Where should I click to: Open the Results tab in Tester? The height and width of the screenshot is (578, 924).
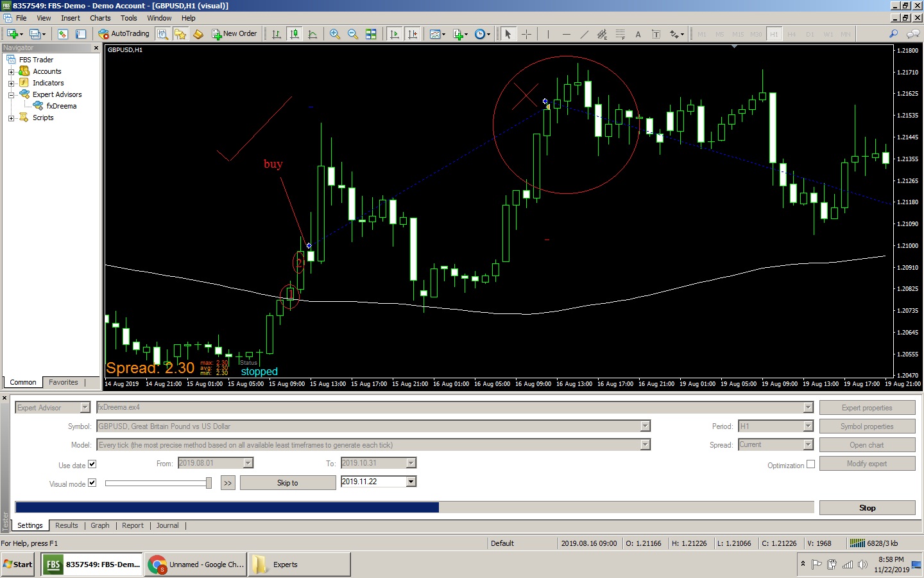(x=67, y=525)
